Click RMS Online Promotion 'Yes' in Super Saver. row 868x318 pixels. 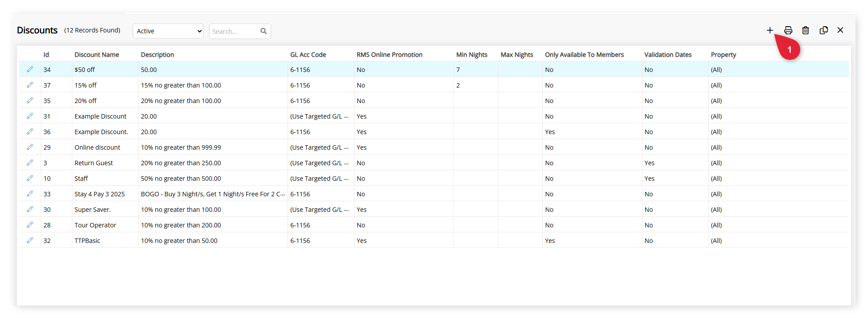pos(362,210)
